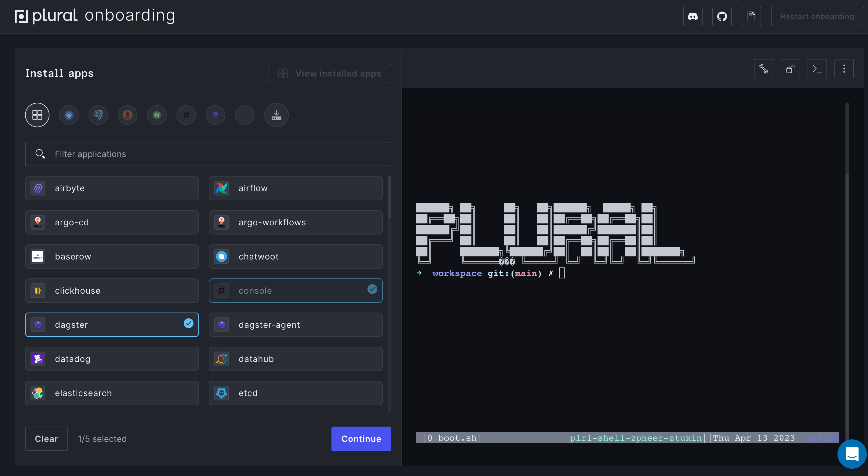Screen dimensions: 868x476
Task: Click the dagster checkmark badge
Action: coord(188,323)
